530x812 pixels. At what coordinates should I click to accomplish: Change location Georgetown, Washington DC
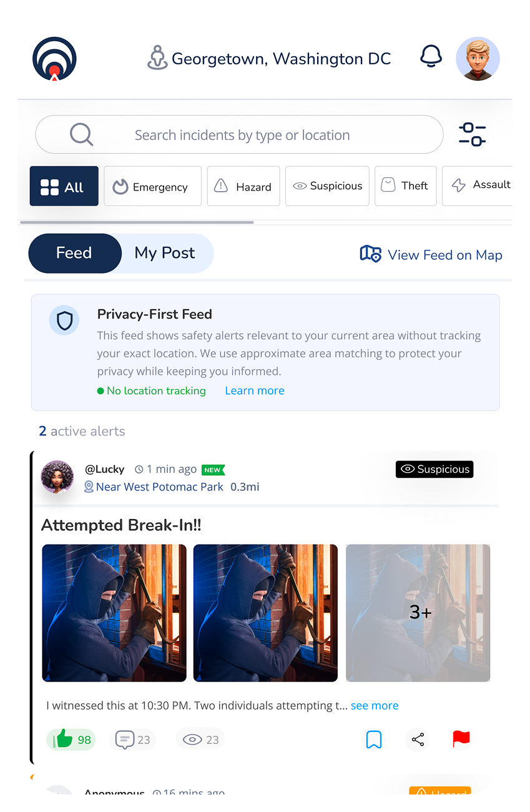[269, 59]
